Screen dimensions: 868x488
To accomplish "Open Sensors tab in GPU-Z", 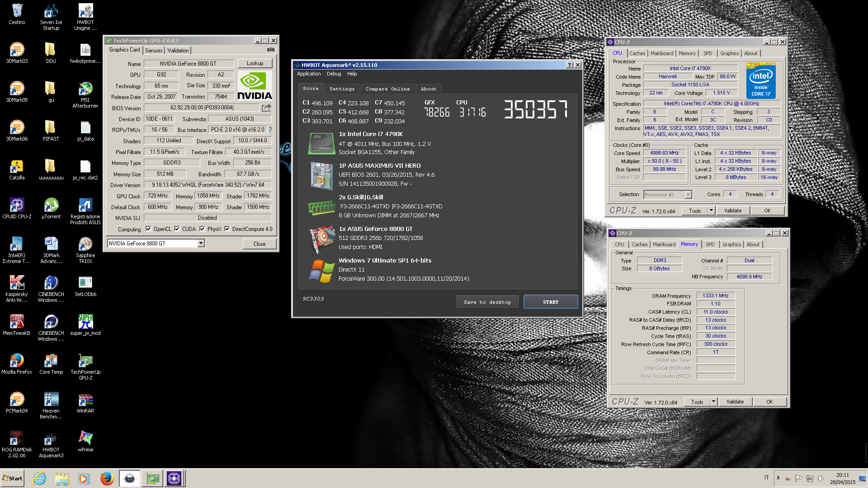I will coord(154,51).
